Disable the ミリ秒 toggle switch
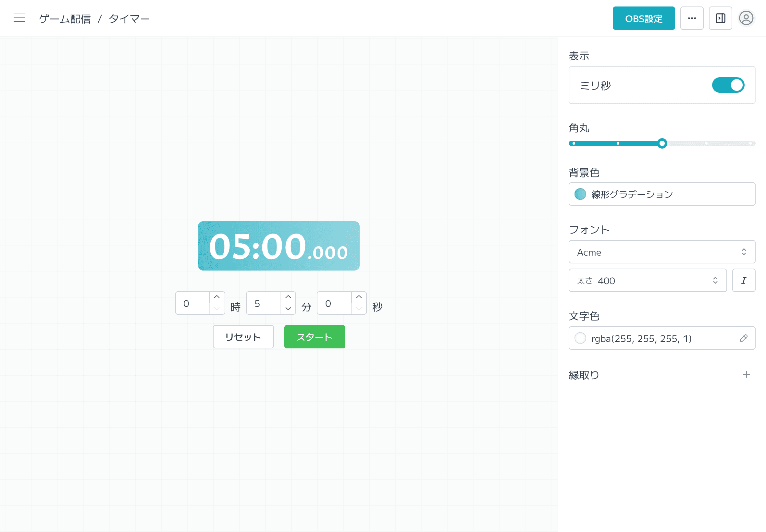766x532 pixels. click(728, 85)
